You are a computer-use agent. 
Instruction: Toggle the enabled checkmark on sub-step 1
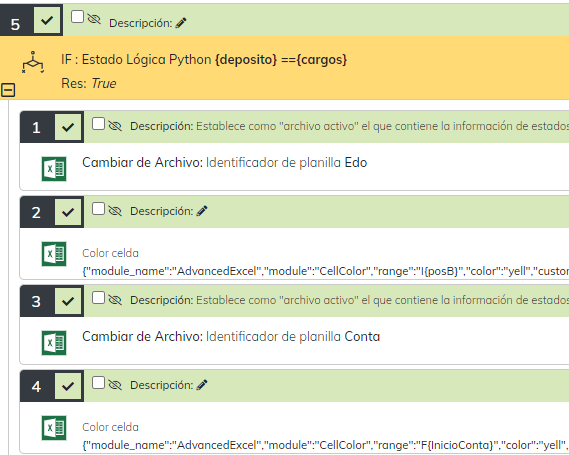68,127
